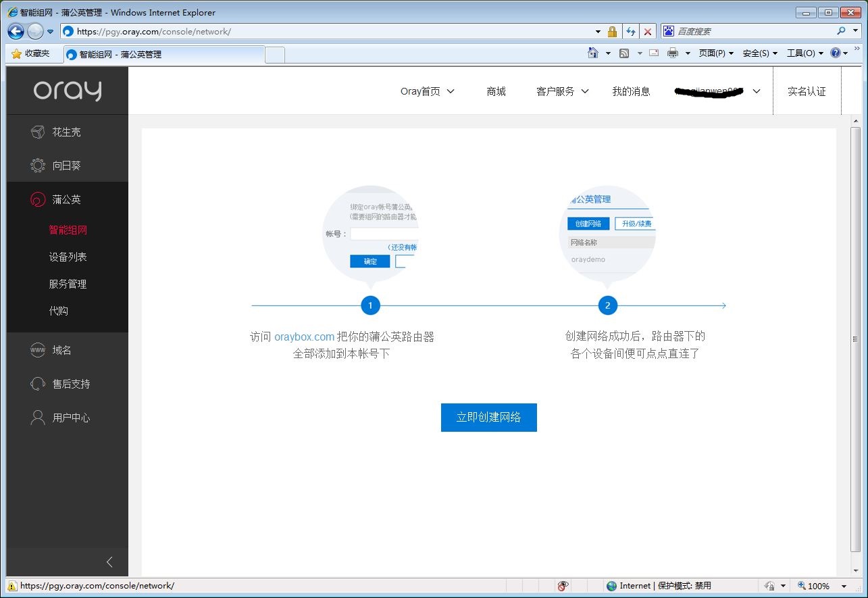This screenshot has width=868, height=598.
Task: Click the zoom level dropdown arrow
Action: pyautogui.click(x=844, y=587)
